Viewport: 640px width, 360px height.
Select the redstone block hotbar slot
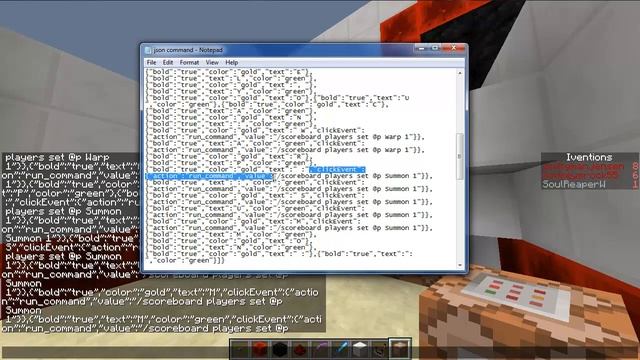[x=260, y=349]
